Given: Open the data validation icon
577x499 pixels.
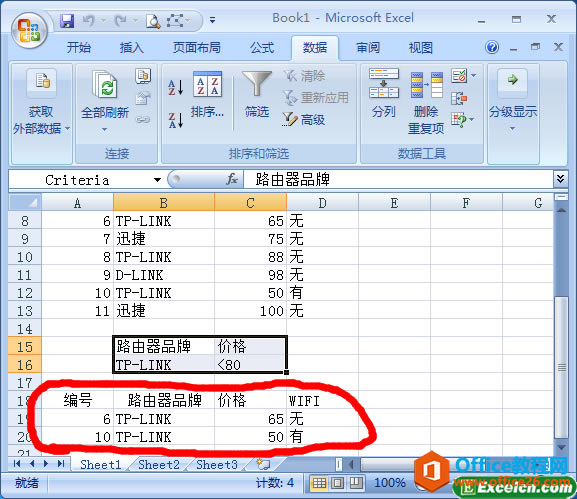Looking at the screenshot, I should 459,76.
